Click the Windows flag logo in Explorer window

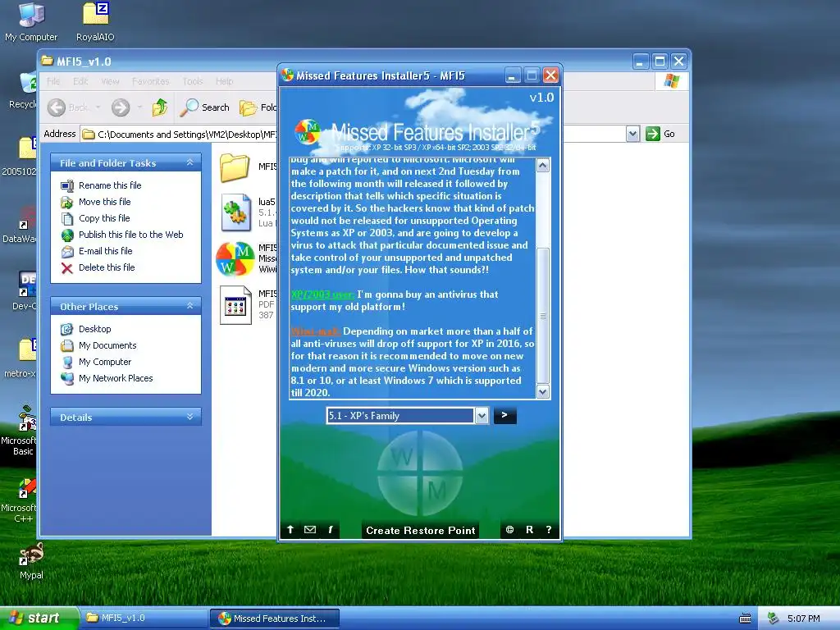pyautogui.click(x=671, y=81)
